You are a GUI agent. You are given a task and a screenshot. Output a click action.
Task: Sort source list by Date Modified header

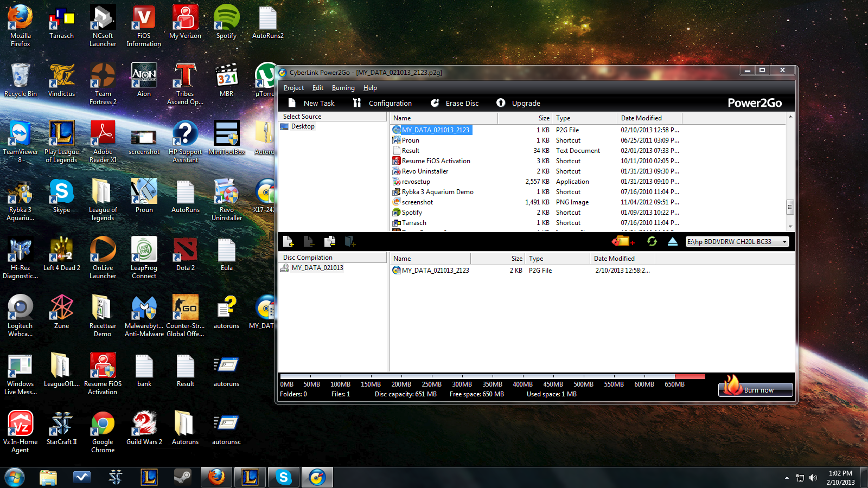tap(649, 118)
